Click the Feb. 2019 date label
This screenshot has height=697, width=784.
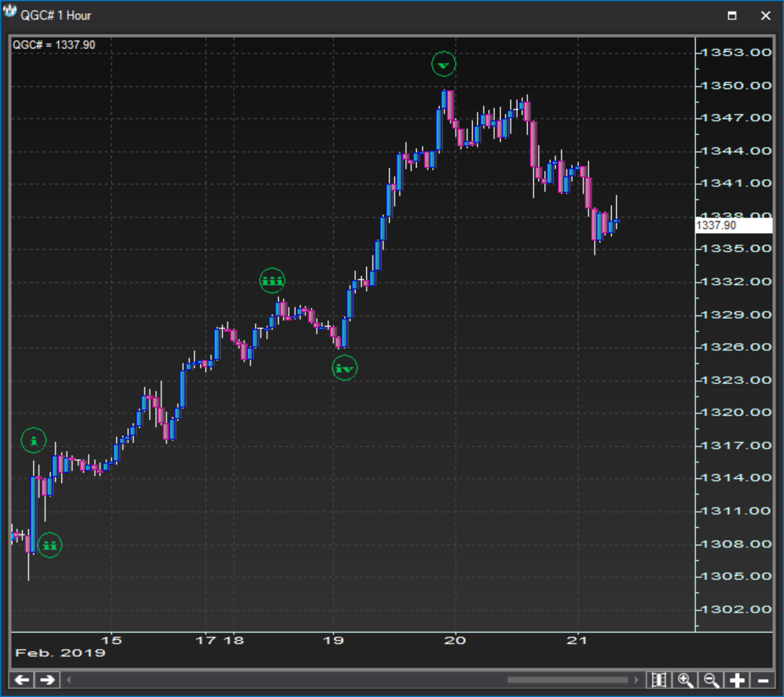61,653
